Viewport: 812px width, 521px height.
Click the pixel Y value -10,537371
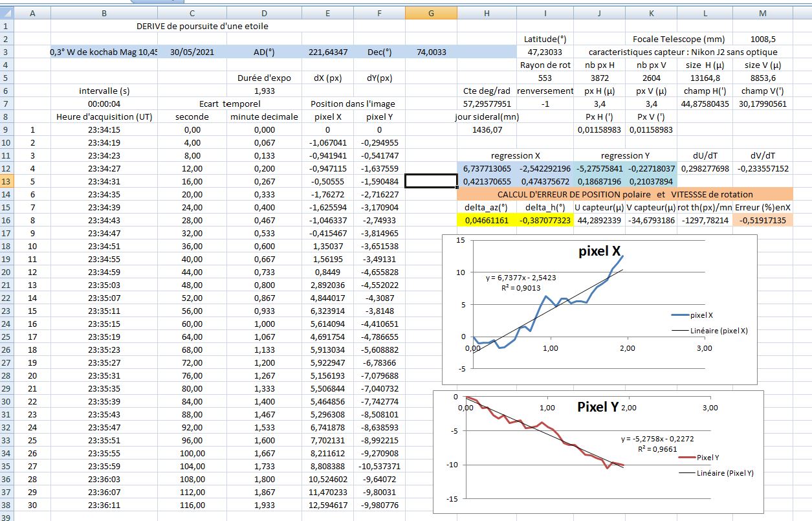[x=380, y=466]
